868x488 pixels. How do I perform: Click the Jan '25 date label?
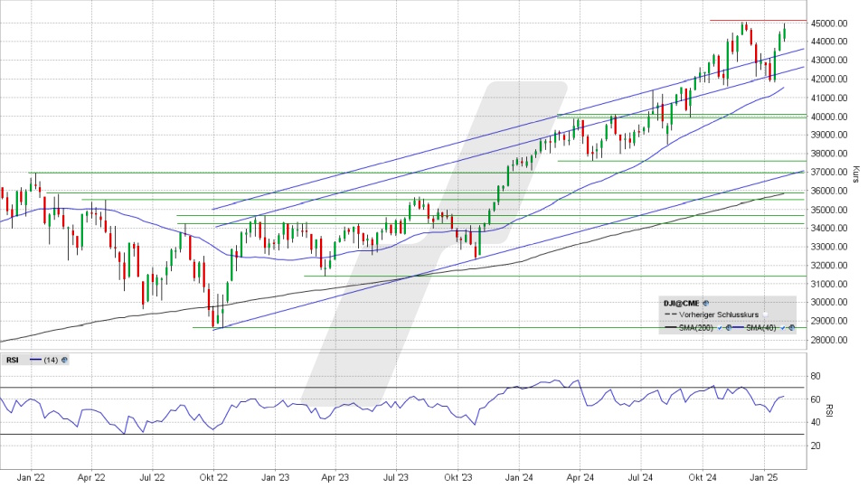click(765, 477)
